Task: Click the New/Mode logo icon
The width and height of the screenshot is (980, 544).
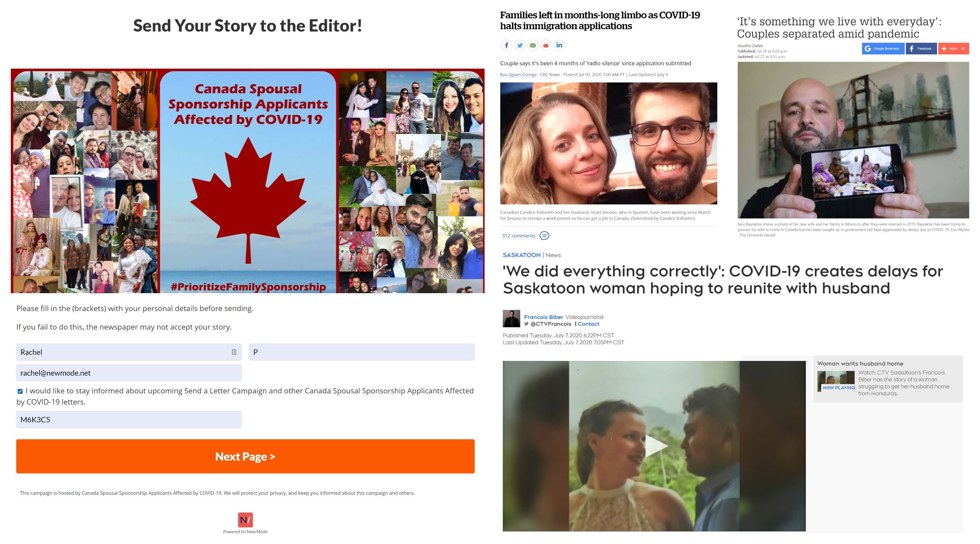Action: pyautogui.click(x=245, y=520)
